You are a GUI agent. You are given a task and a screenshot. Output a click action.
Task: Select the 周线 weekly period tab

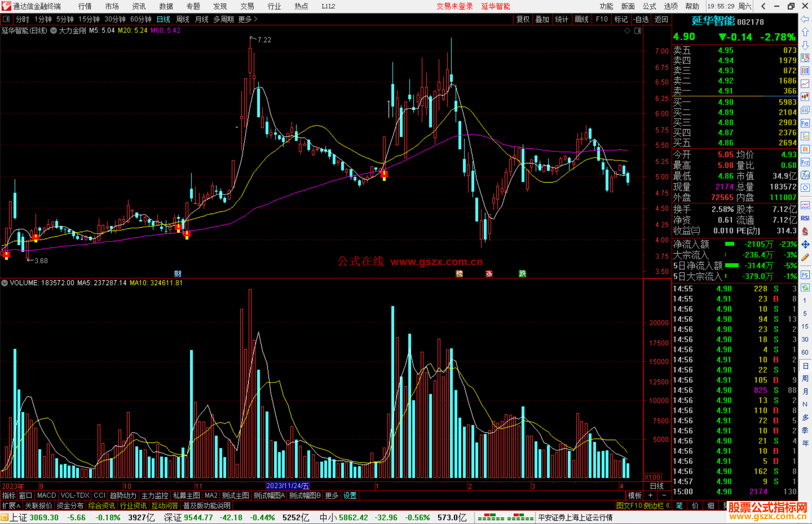[x=183, y=19]
